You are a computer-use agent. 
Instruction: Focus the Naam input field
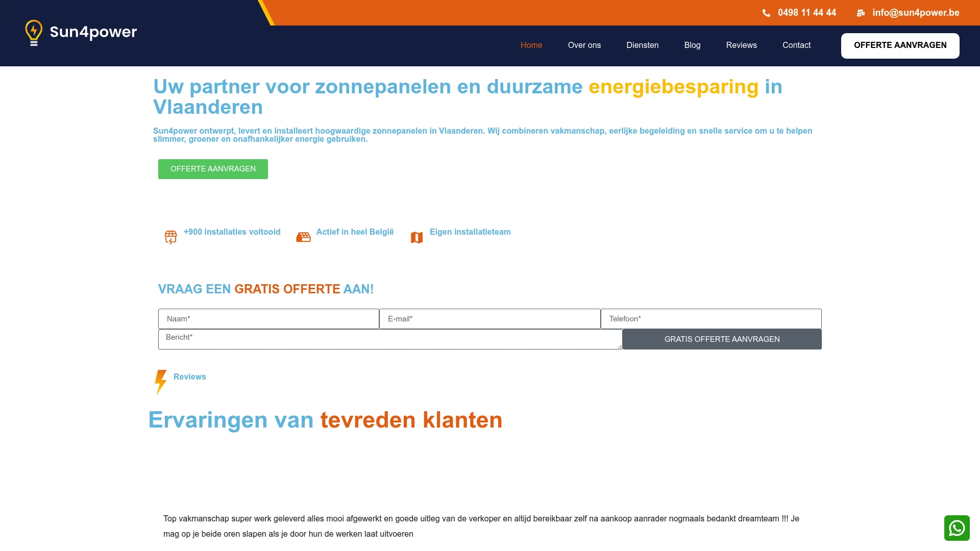[x=268, y=319]
